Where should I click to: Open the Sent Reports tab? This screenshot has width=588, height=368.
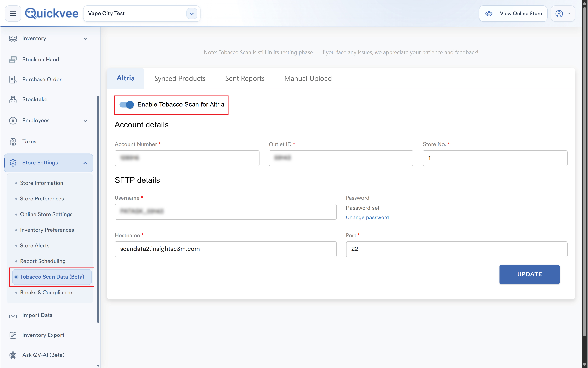coord(245,78)
